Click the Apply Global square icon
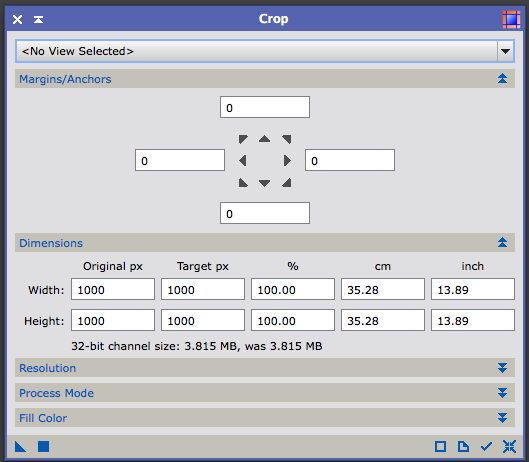 click(x=44, y=446)
